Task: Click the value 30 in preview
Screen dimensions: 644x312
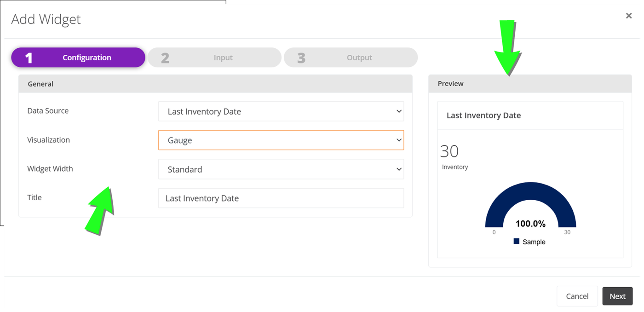Action: [449, 151]
